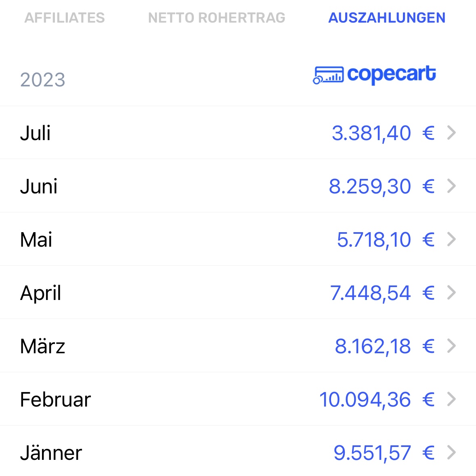Open the 5.718,10 € Mai amount
This screenshot has width=476, height=476.
[386, 240]
